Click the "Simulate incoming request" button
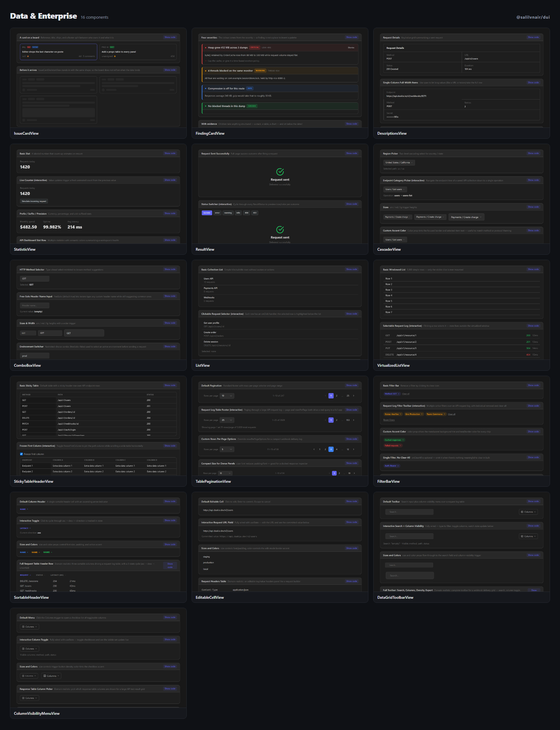Screen dimensions: 560x730 (x=34, y=201)
